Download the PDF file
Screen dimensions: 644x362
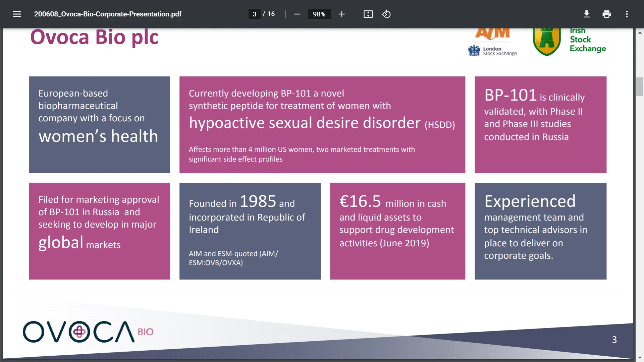tap(586, 14)
